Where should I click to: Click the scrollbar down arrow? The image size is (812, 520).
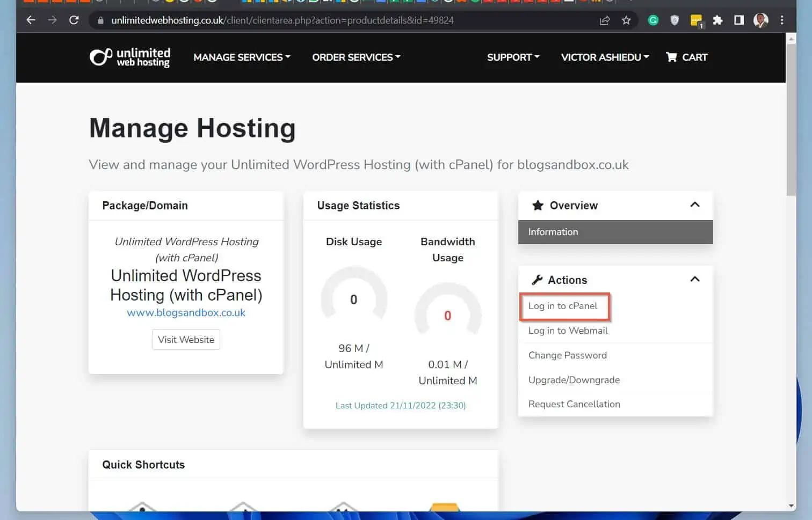pos(791,506)
